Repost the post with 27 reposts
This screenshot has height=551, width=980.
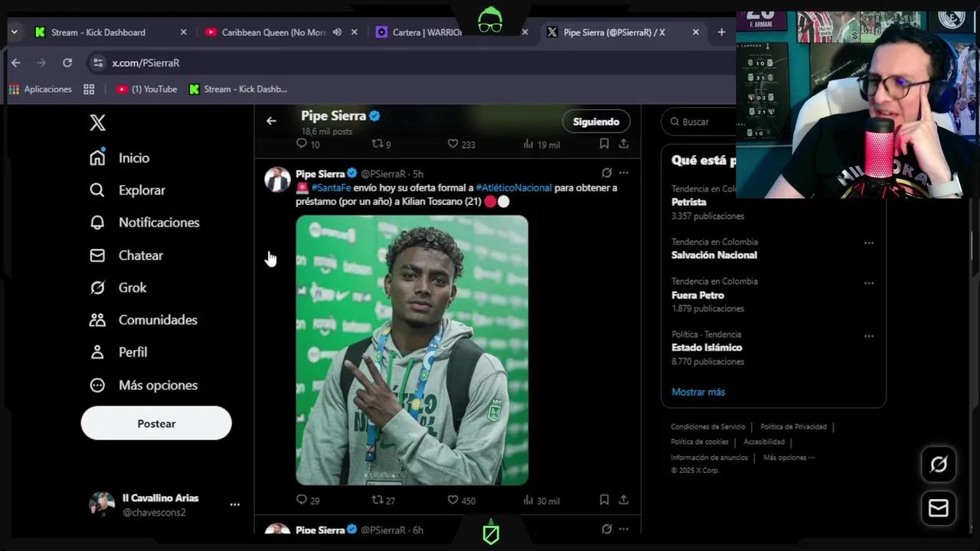point(384,500)
